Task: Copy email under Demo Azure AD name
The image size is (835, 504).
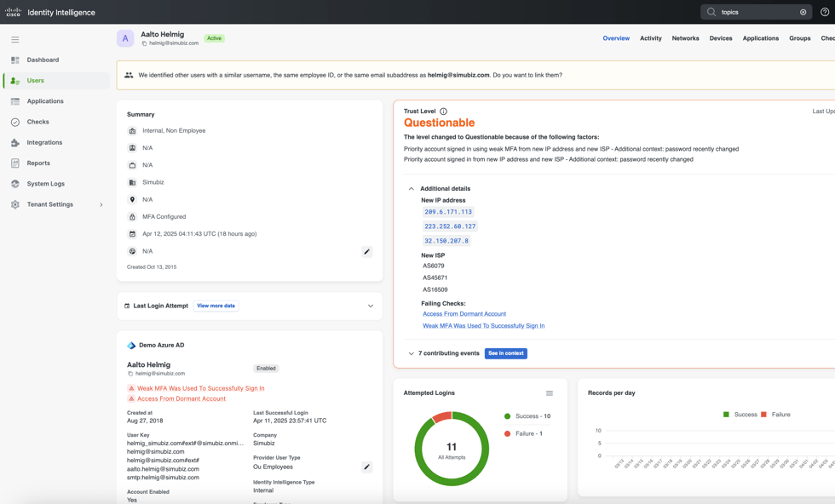Action: point(130,374)
